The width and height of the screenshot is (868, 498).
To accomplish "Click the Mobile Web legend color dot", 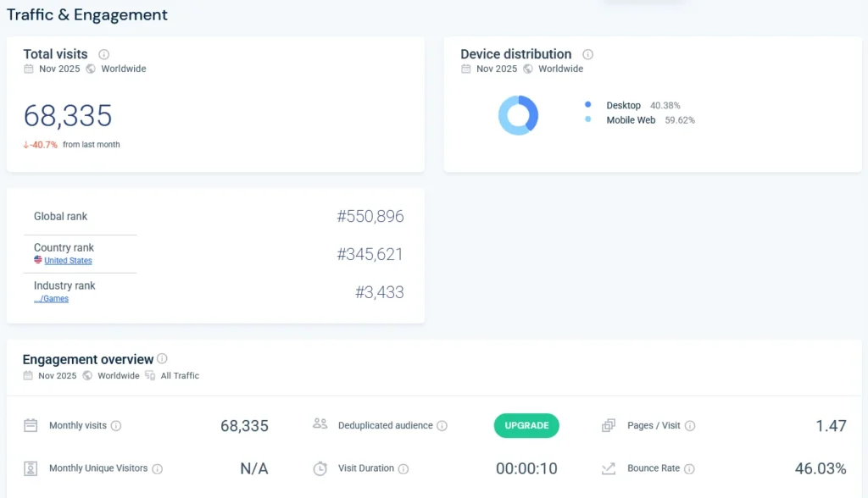I will [587, 120].
